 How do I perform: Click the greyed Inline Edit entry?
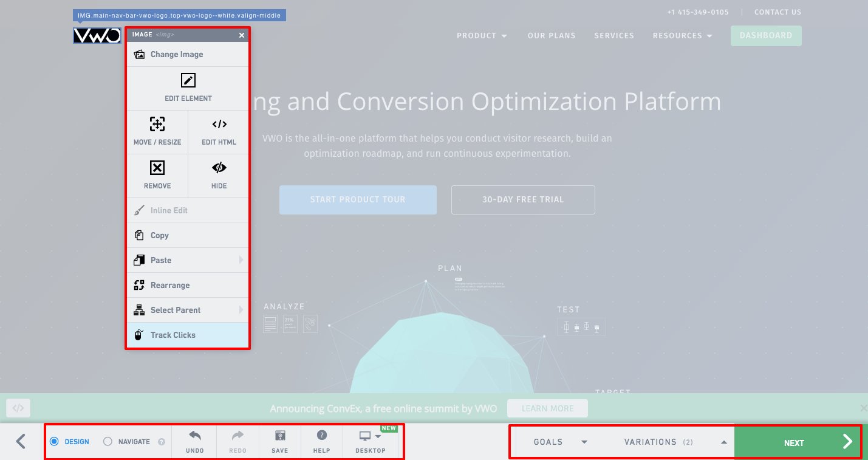point(188,210)
